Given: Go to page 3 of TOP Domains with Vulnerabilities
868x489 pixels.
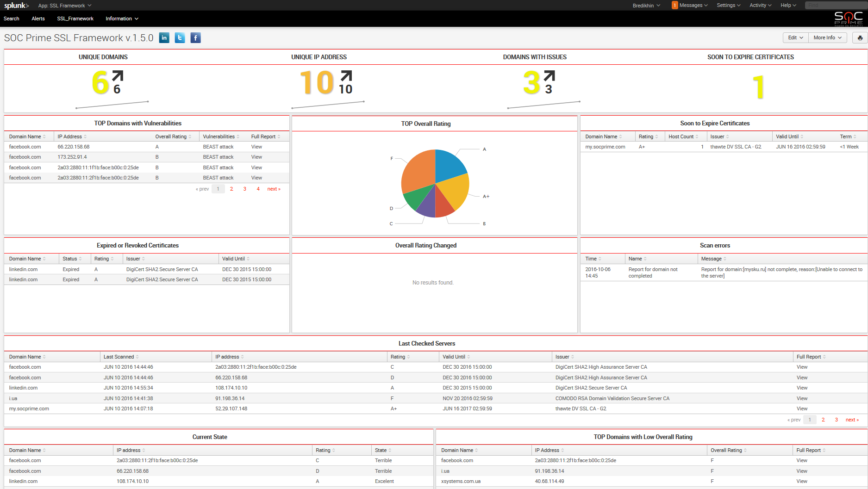Looking at the screenshot, I should coord(245,189).
